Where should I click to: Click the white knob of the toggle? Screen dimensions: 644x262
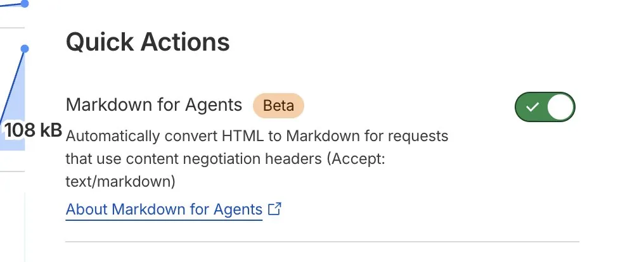560,107
